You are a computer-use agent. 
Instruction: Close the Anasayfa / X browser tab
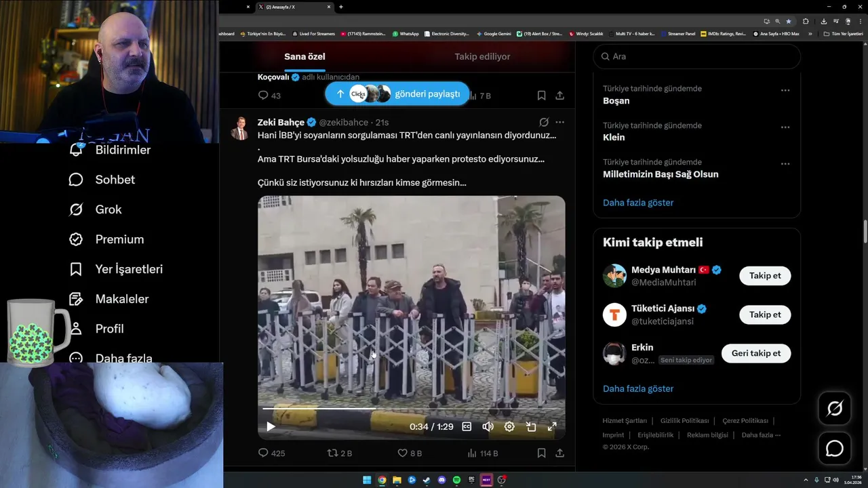click(329, 7)
